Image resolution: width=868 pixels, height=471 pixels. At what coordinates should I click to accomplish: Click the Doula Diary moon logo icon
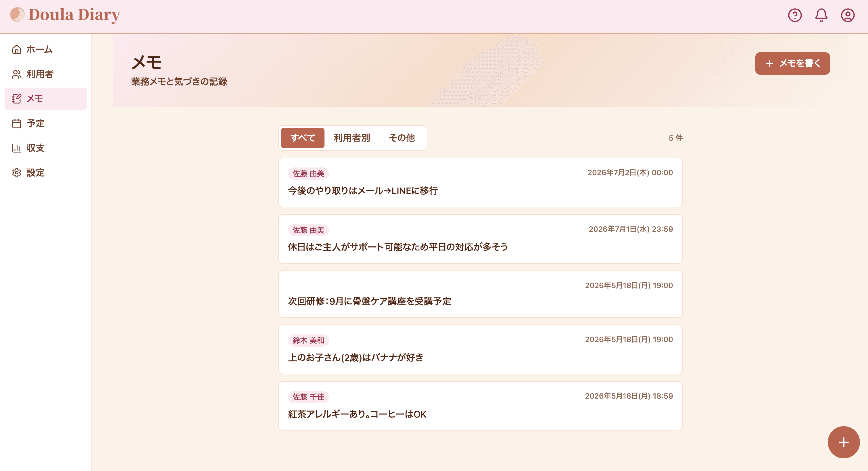pyautogui.click(x=17, y=15)
